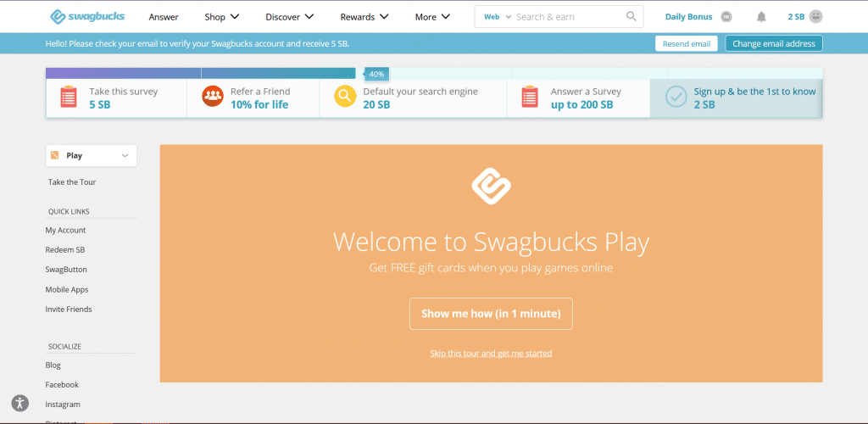
Task: Click the orange dice Play icon
Action: (x=55, y=155)
